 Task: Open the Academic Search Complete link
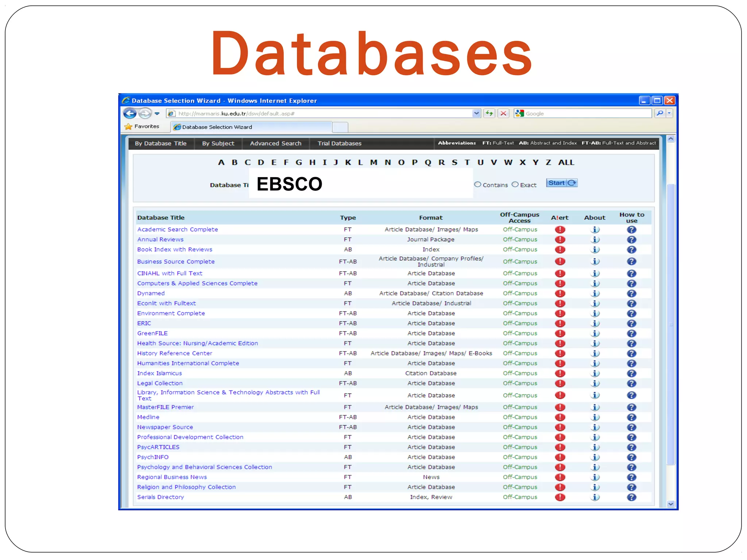178,229
